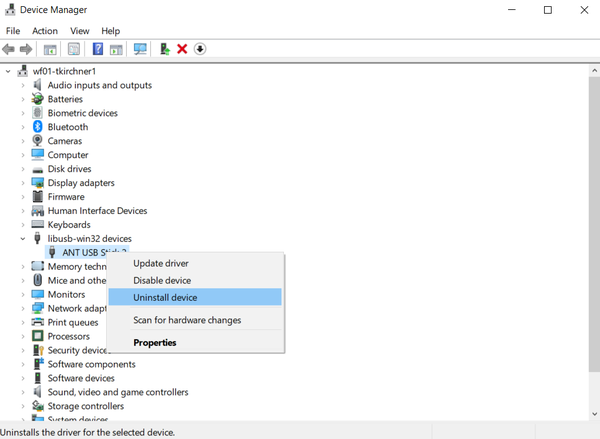Click the Processors chip icon

click(38, 336)
